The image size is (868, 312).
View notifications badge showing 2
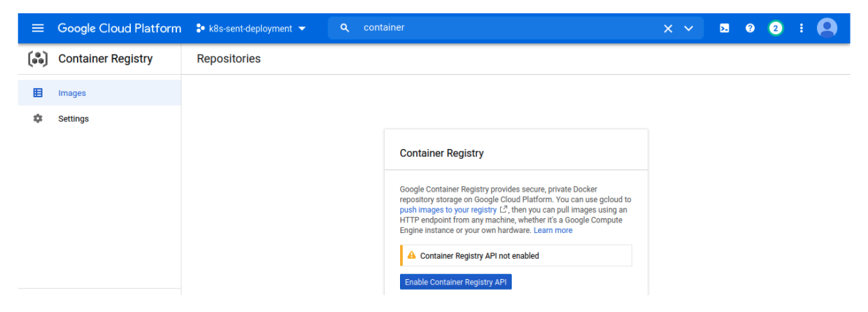pyautogui.click(x=775, y=28)
